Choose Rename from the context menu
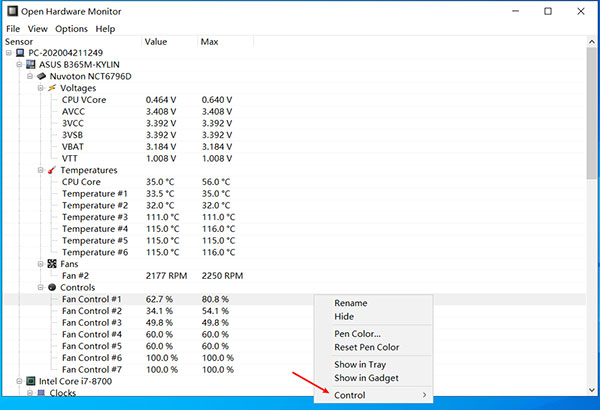Image resolution: width=600 pixels, height=410 pixels. coord(350,303)
